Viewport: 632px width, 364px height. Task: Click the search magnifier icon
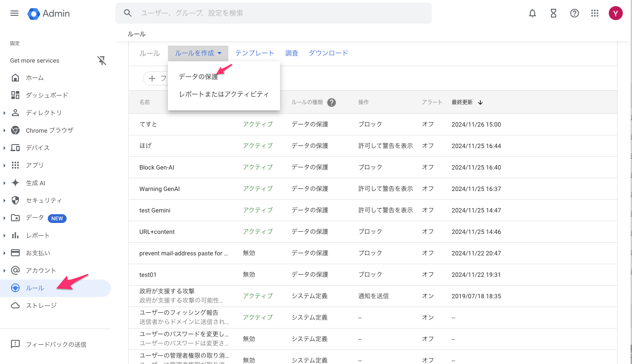[128, 13]
